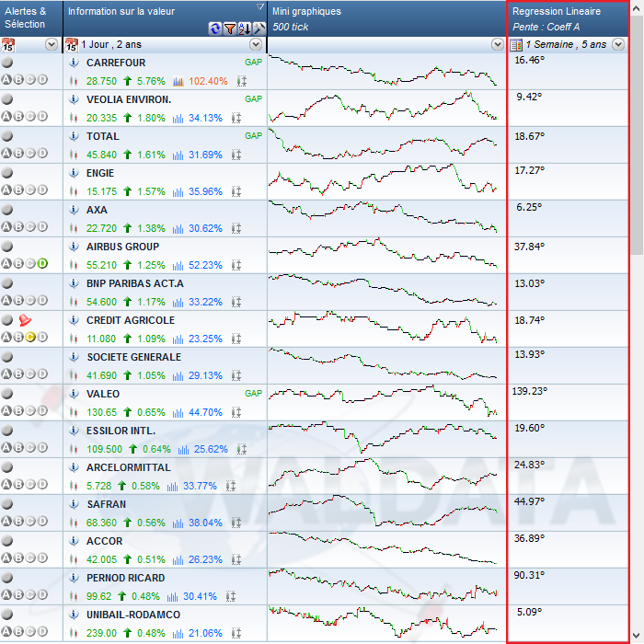The image size is (644, 644).
Task: Click the CARREFOUR stock name
Action: click(116, 63)
